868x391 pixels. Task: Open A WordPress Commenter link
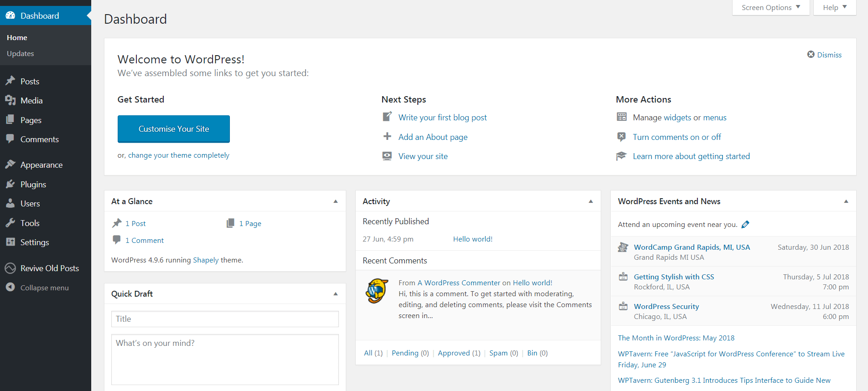[x=459, y=283]
